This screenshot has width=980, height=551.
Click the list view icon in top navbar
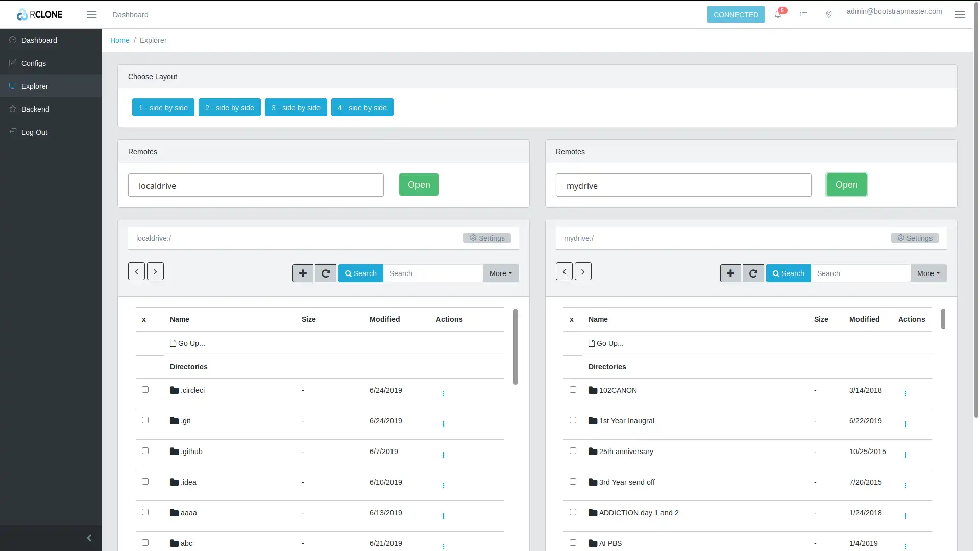803,14
